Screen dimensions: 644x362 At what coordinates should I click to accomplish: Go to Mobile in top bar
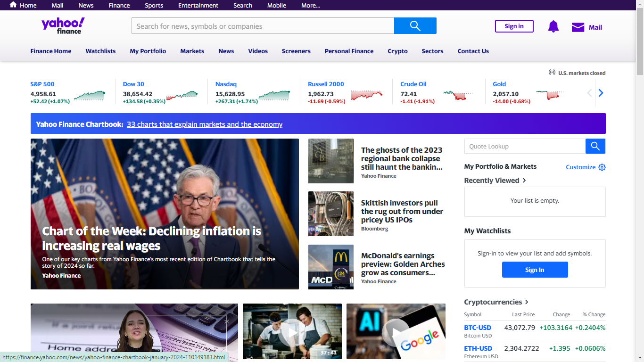(277, 5)
